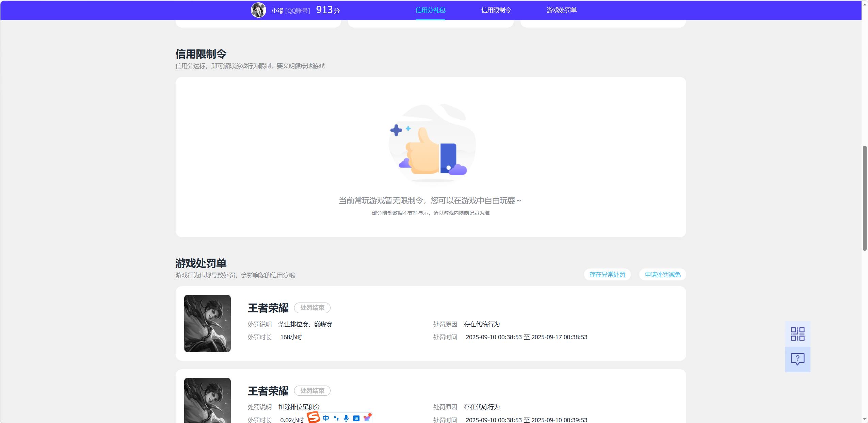Click the 913分 credit score
This screenshot has height=423, width=868.
click(328, 10)
